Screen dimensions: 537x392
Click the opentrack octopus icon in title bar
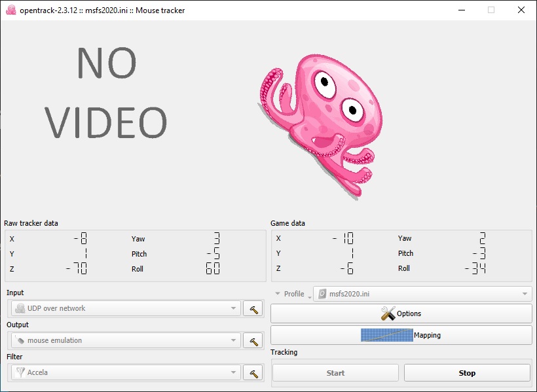pos(10,10)
